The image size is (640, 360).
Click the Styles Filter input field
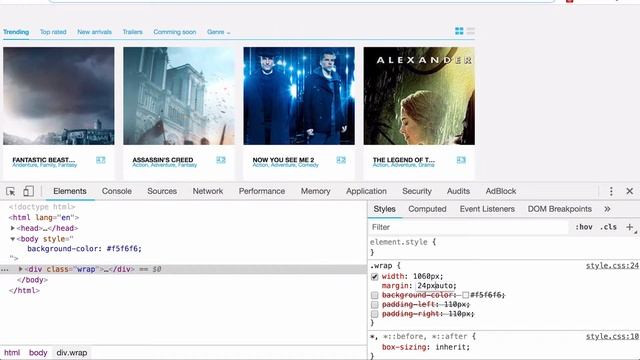click(469, 227)
